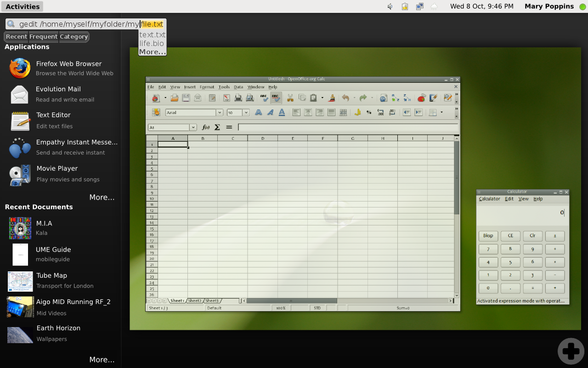Open the Insert menu in Calc

pos(190,87)
